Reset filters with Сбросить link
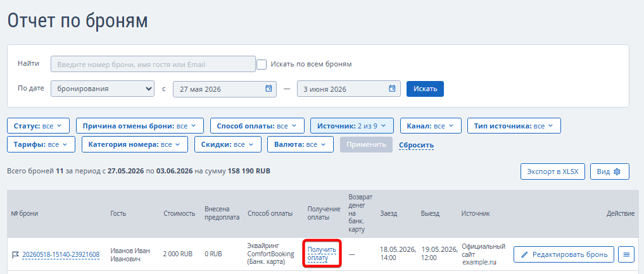Screen dimensions: 644x274 tap(417, 145)
